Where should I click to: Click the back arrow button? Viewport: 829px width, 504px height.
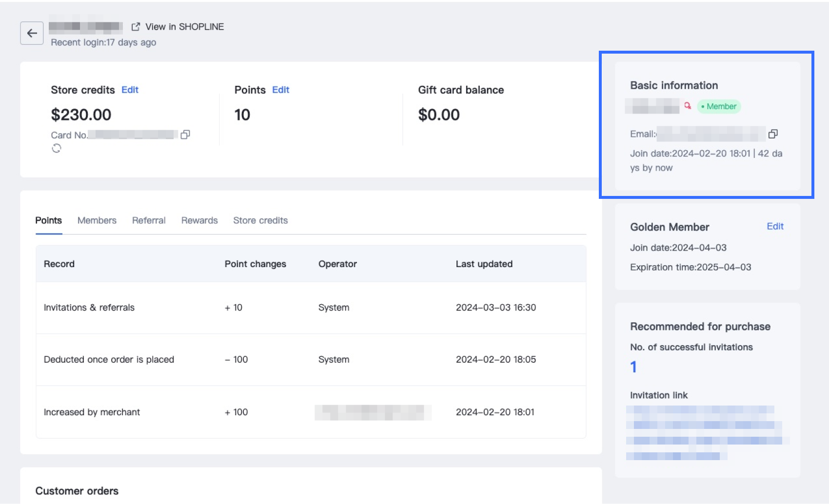pos(32,33)
